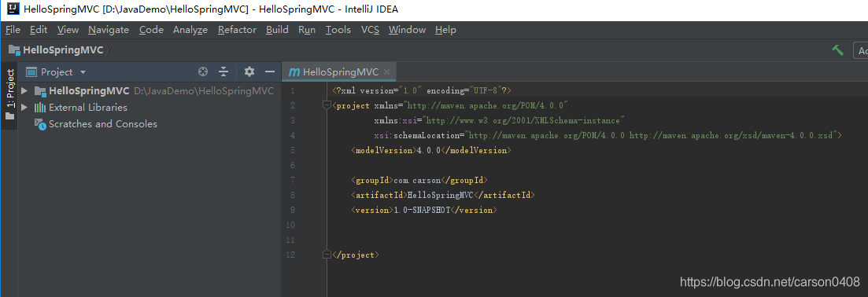Viewport: 868px width, 297px height.
Task: Click the version value 1.0-SNAPSHOT
Action: 422,210
